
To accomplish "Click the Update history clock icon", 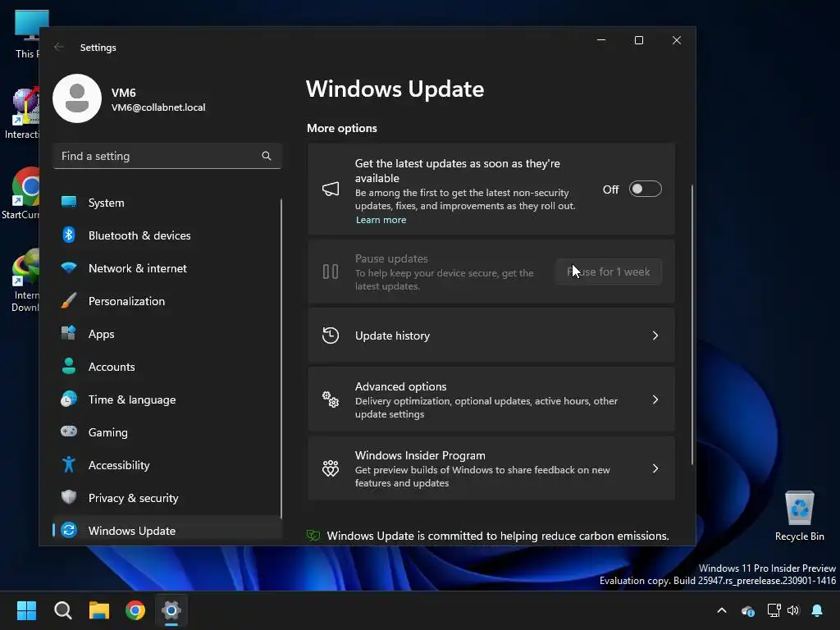I will [x=331, y=336].
